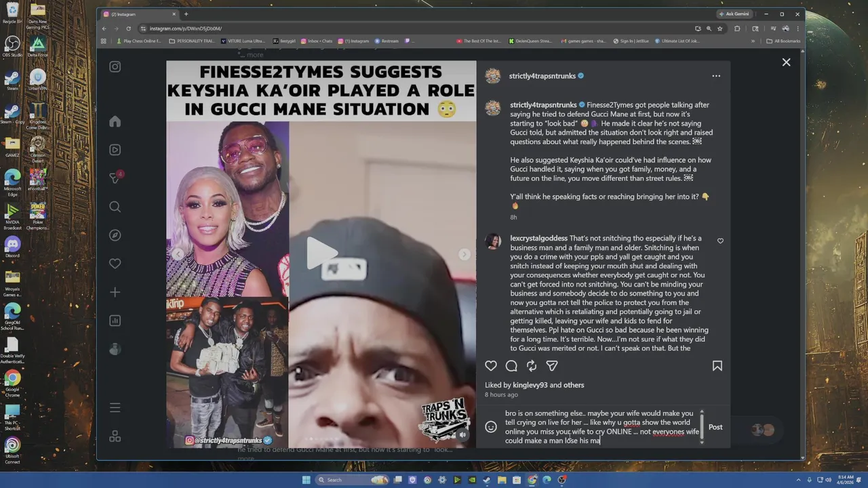868x488 pixels.
Task: Open the profile avatar in the sidebar
Action: (115, 349)
